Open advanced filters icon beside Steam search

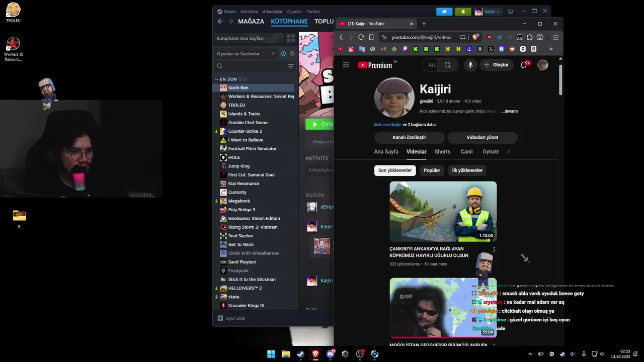pyautogui.click(x=291, y=66)
